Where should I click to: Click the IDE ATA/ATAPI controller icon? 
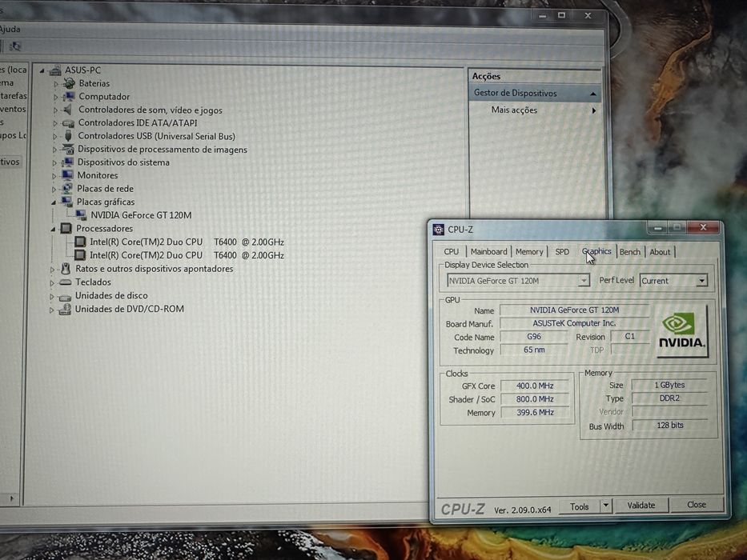pos(68,123)
